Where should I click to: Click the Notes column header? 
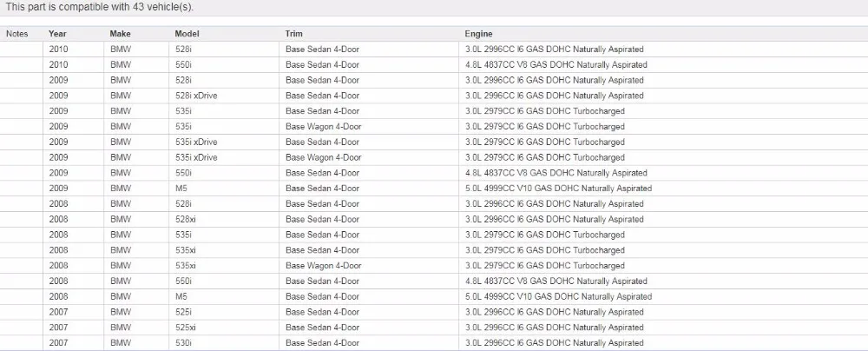point(17,34)
